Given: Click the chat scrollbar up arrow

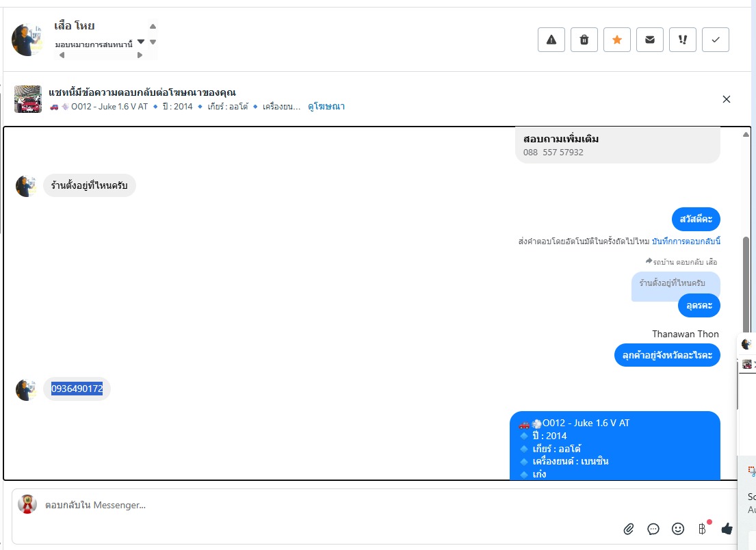Looking at the screenshot, I should click(x=746, y=135).
